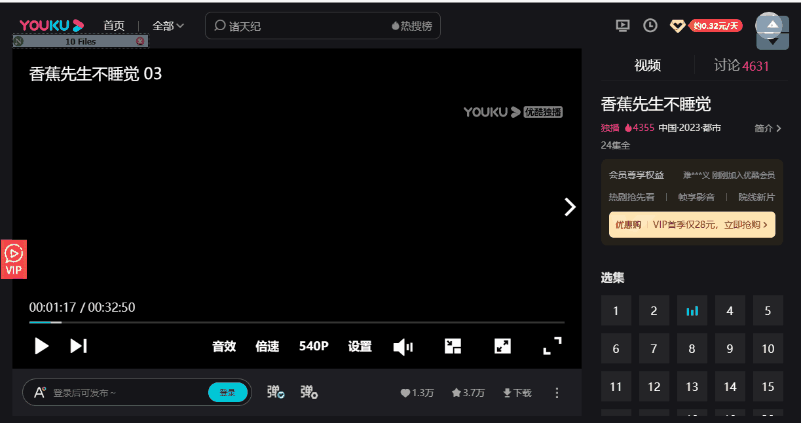Viewport: 801px width, 423px height.
Task: Open the 音效 sound effect menu
Action: click(x=224, y=346)
